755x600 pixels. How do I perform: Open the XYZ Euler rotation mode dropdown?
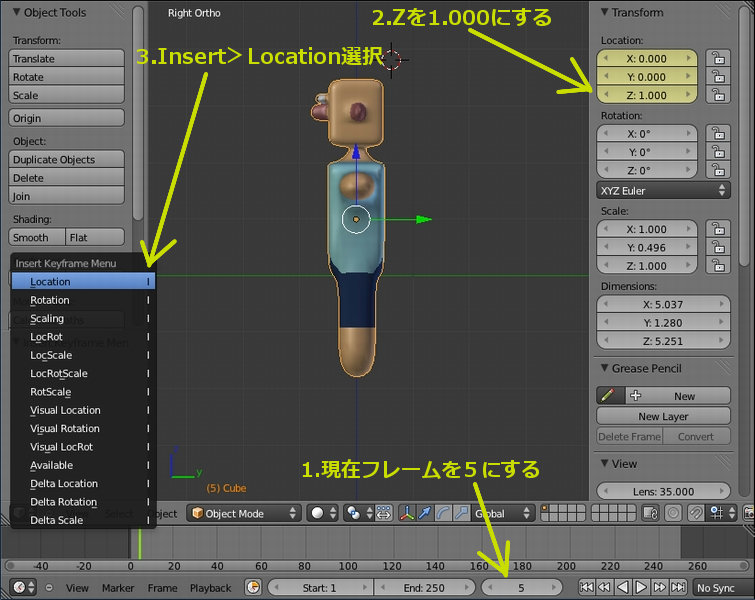tap(663, 190)
